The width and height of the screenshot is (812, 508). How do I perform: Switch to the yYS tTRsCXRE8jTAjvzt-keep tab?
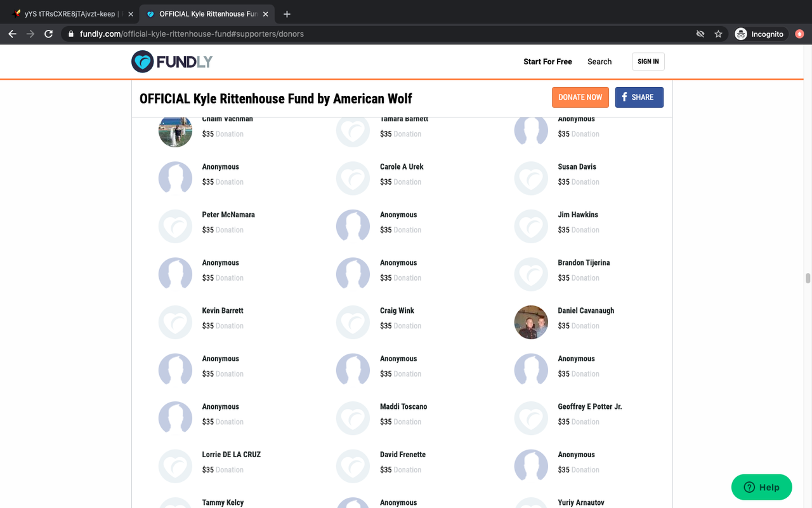pyautogui.click(x=72, y=14)
